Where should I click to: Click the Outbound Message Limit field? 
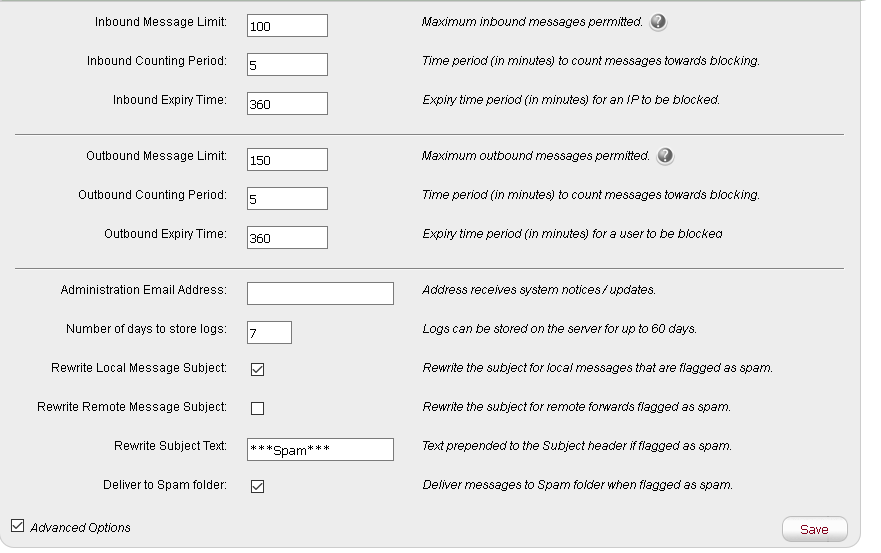tap(287, 159)
